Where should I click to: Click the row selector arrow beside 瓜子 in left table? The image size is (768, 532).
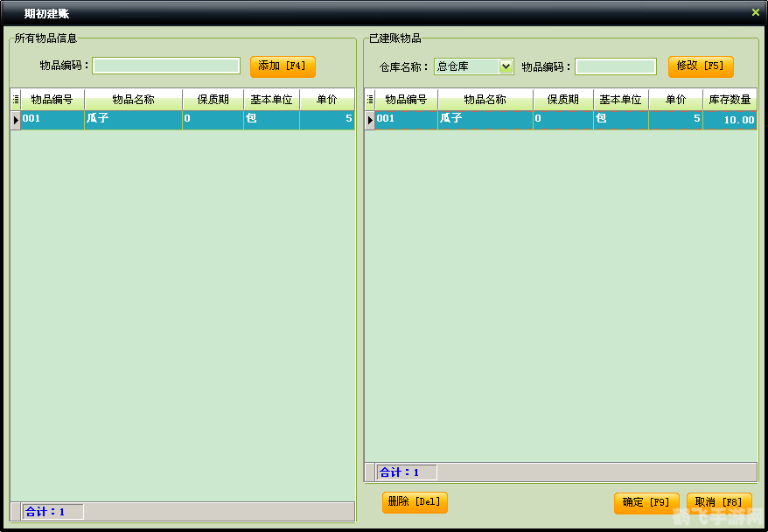click(15, 118)
